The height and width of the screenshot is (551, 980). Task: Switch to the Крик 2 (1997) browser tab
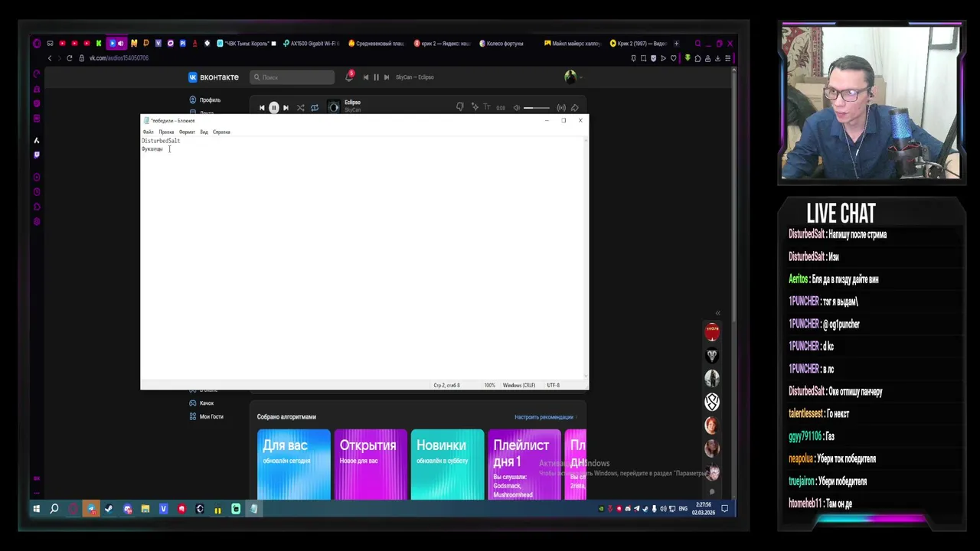tap(638, 44)
